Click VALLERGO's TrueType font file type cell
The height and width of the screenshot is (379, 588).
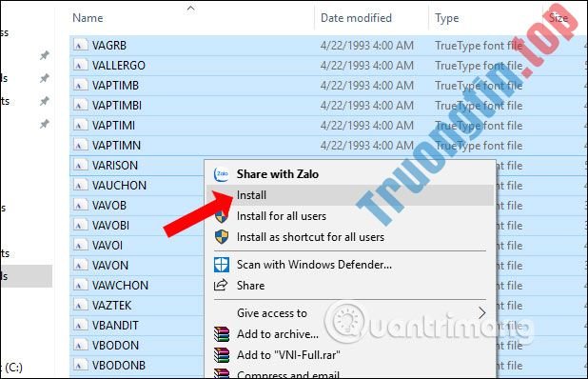[479, 66]
